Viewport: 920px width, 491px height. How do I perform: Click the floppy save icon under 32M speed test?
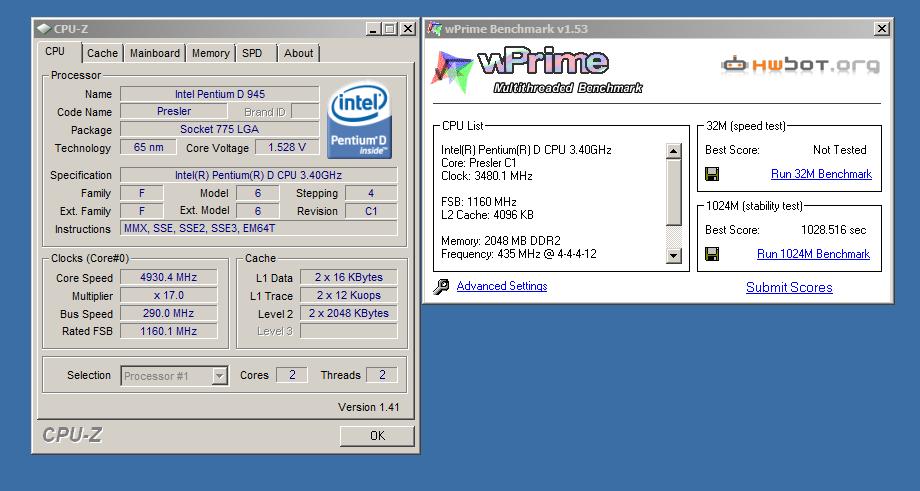point(712,174)
